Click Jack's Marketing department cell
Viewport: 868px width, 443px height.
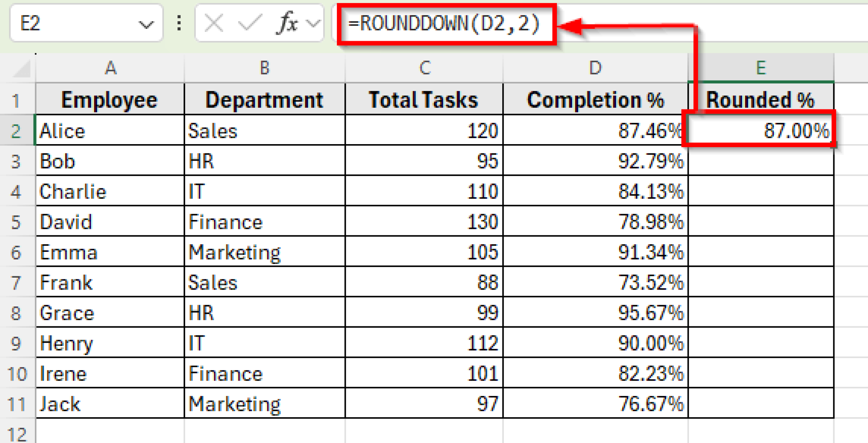pyautogui.click(x=264, y=404)
